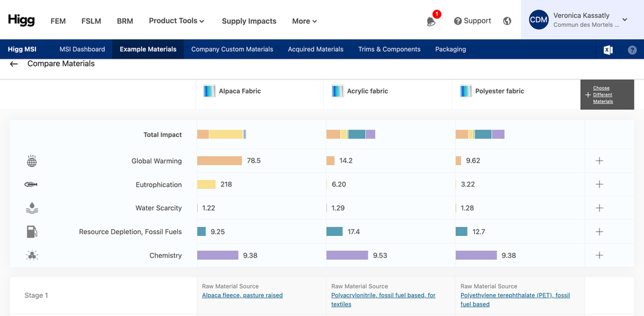Click the CDM account avatar
This screenshot has width=644, height=316.
click(x=539, y=20)
